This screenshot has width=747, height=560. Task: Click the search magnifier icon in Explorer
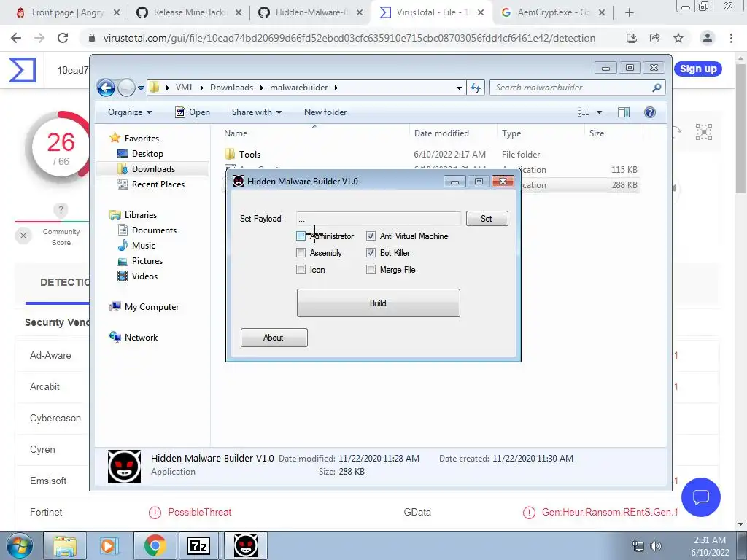point(657,87)
